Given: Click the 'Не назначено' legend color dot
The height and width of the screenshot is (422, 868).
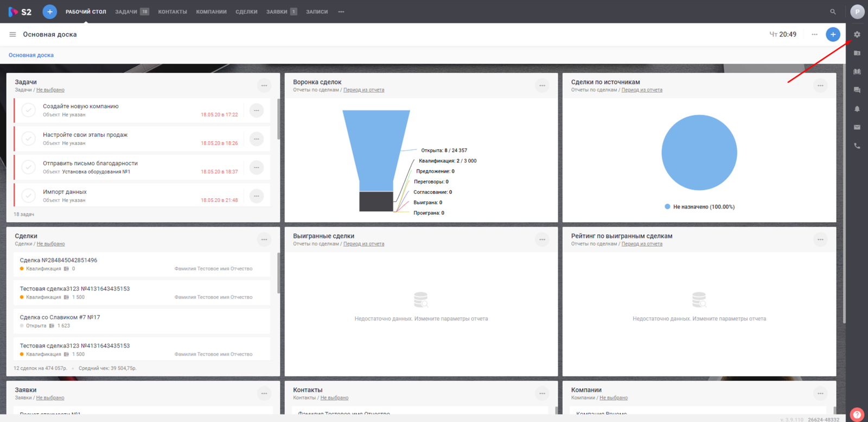Looking at the screenshot, I should (667, 207).
